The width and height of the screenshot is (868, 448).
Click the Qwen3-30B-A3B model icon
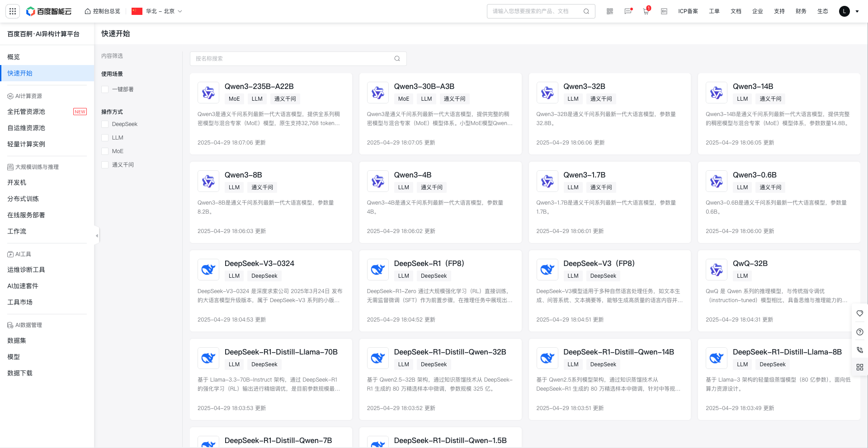click(378, 93)
